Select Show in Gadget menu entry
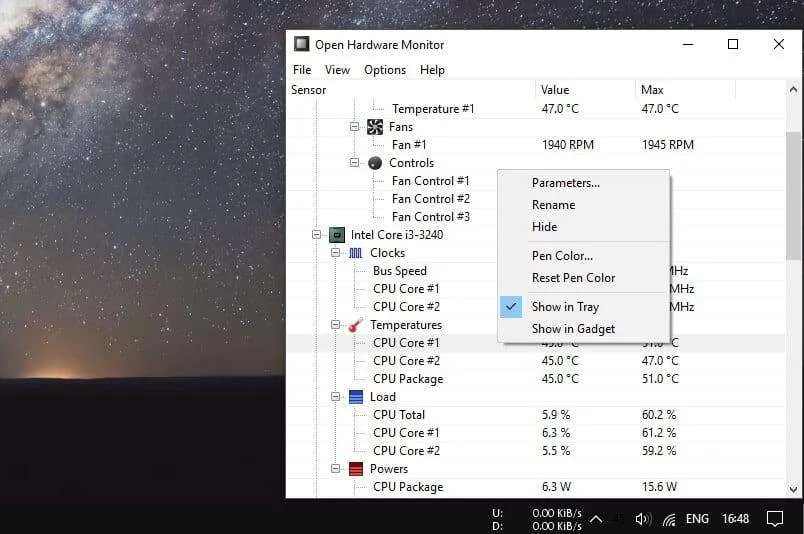The width and height of the screenshot is (804, 534). [584, 329]
